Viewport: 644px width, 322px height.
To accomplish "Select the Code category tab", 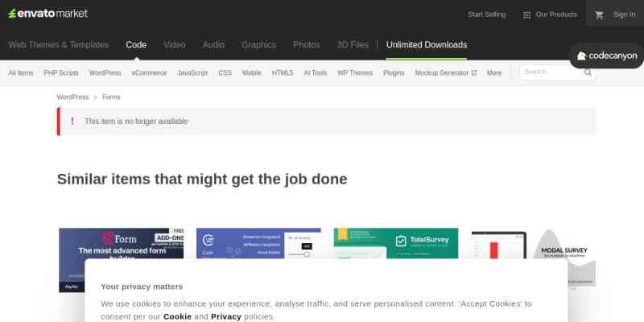I will point(136,45).
